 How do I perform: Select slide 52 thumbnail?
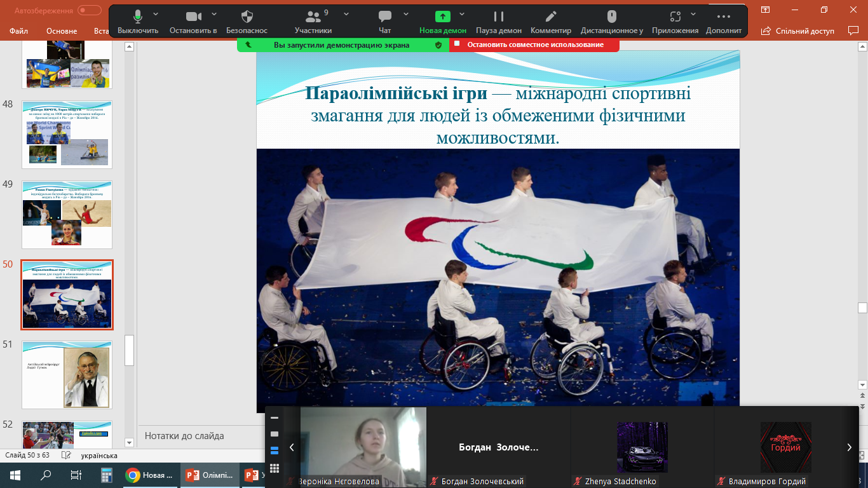pyautogui.click(x=67, y=435)
